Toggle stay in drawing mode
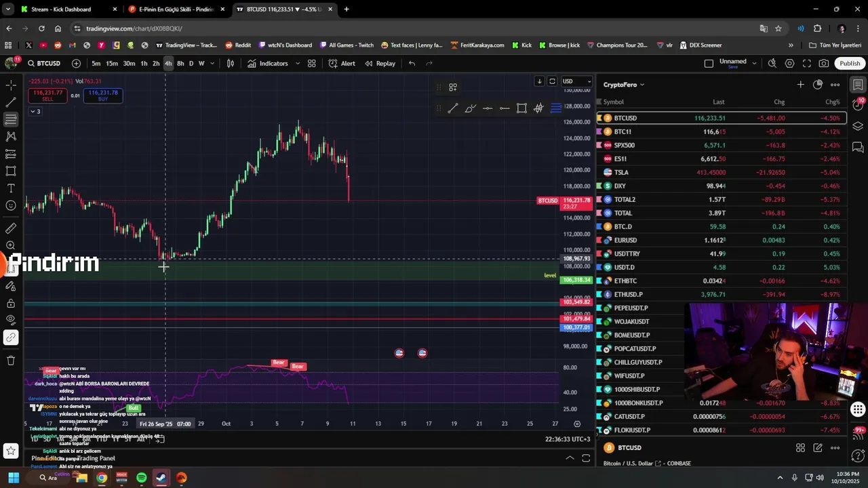This screenshot has width=868, height=488. (x=11, y=285)
